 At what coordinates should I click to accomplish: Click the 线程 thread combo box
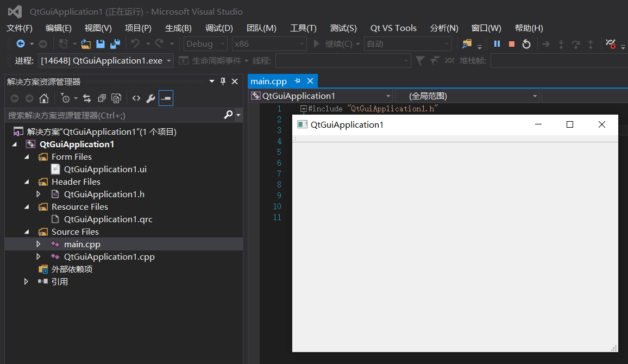coord(343,60)
